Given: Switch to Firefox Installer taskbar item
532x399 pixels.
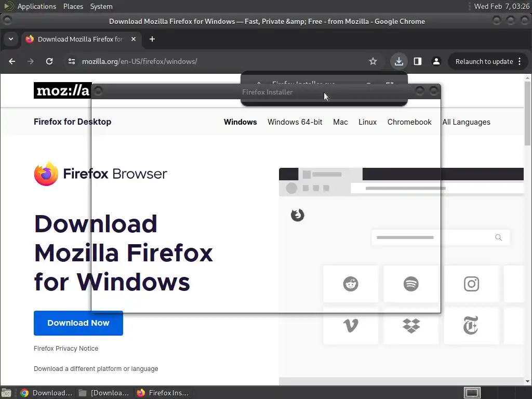Looking at the screenshot, I should click(x=162, y=393).
